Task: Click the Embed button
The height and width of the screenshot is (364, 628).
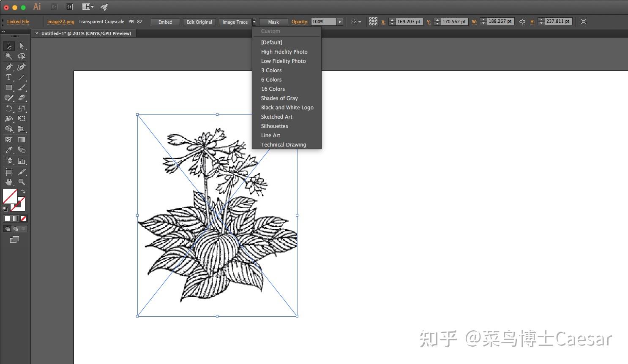Action: tap(165, 22)
